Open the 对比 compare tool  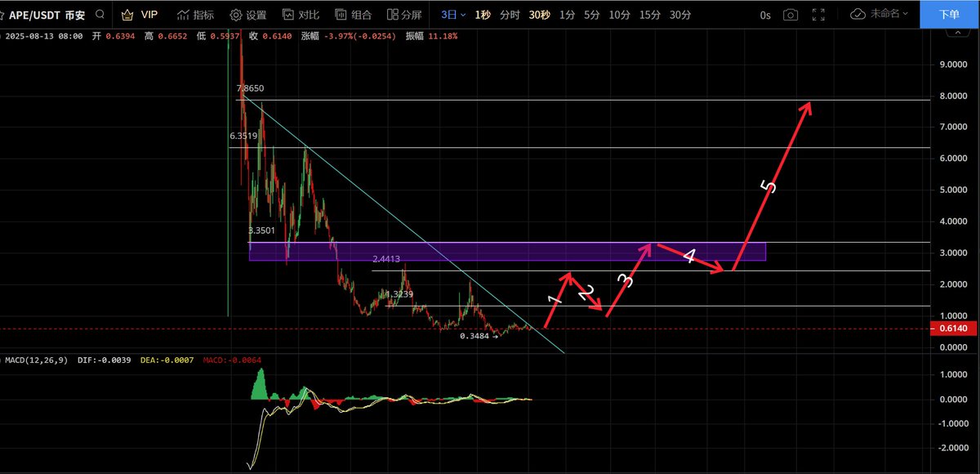point(300,15)
